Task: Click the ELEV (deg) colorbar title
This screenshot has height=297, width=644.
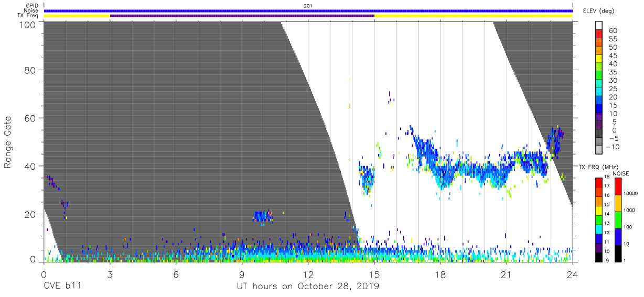Action: (x=598, y=10)
